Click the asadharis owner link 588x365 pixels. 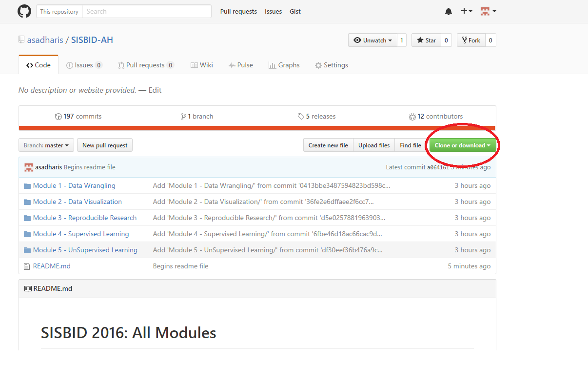click(x=45, y=40)
